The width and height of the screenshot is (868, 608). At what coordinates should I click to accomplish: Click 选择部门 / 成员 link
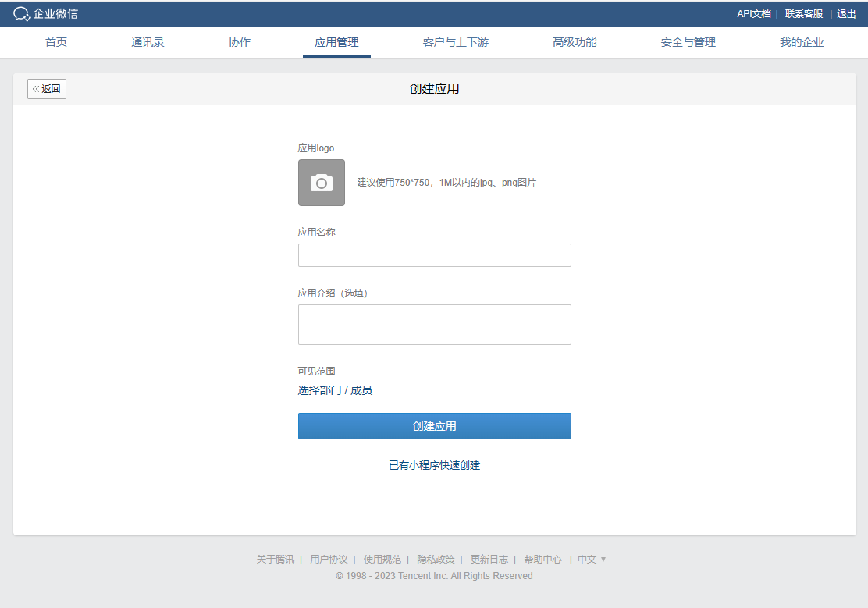[335, 390]
